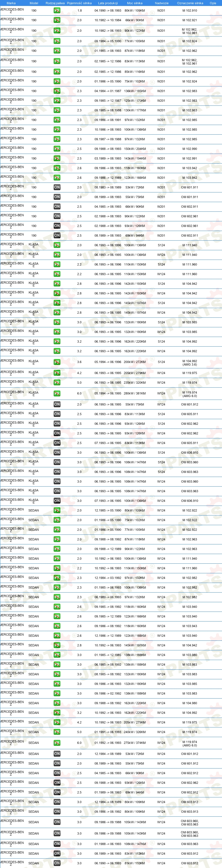Image resolution: width=222 pixels, height=868 pixels.
Task: Click the engine code M 103.943
Action: point(190,626)
